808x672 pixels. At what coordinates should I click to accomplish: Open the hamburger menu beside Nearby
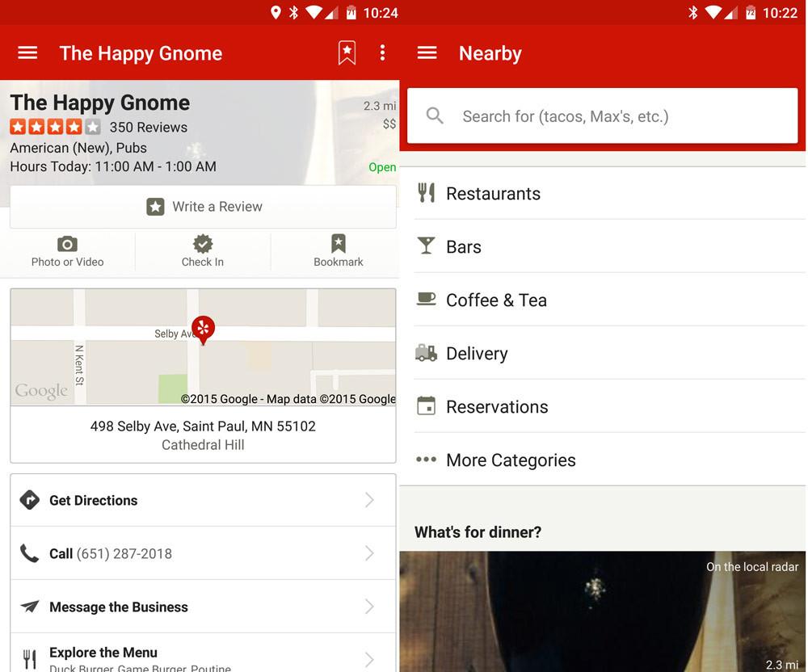pos(427,53)
